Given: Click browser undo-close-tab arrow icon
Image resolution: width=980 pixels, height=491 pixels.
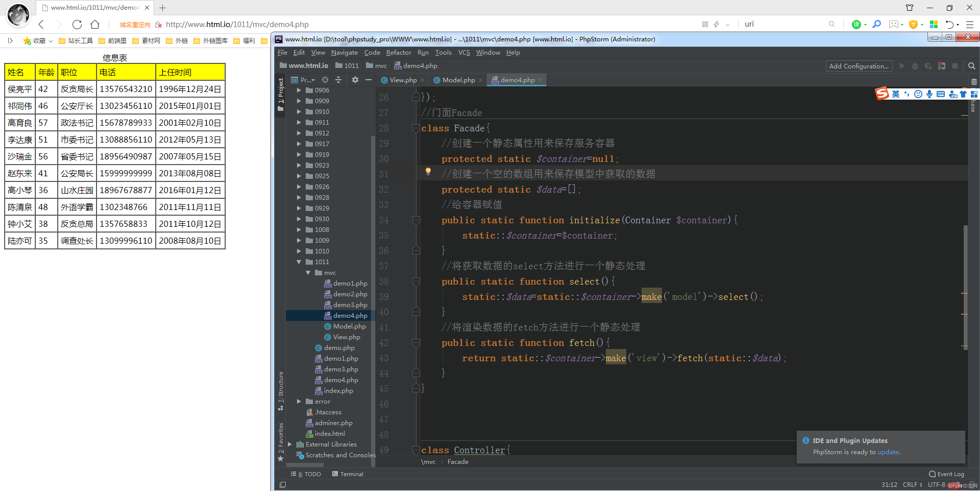Looking at the screenshot, I should pyautogui.click(x=949, y=24).
